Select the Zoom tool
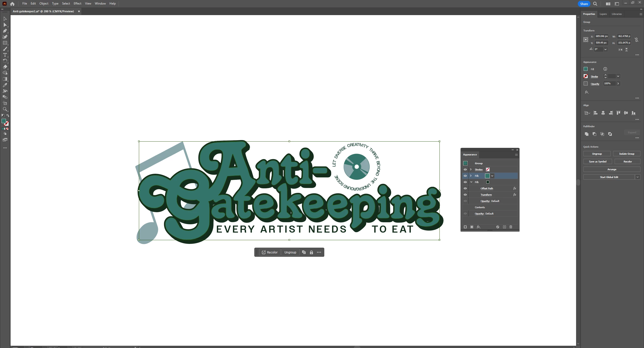This screenshot has height=348, width=644. 5,109
